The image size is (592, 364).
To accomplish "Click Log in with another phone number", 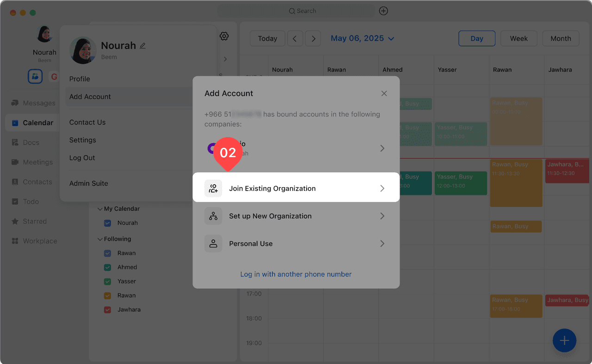I will coord(296,274).
